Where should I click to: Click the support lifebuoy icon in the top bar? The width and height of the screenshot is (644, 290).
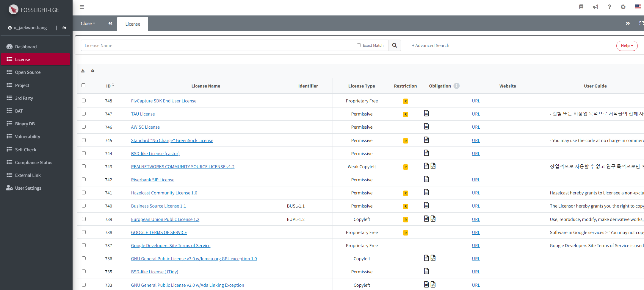pos(623,7)
